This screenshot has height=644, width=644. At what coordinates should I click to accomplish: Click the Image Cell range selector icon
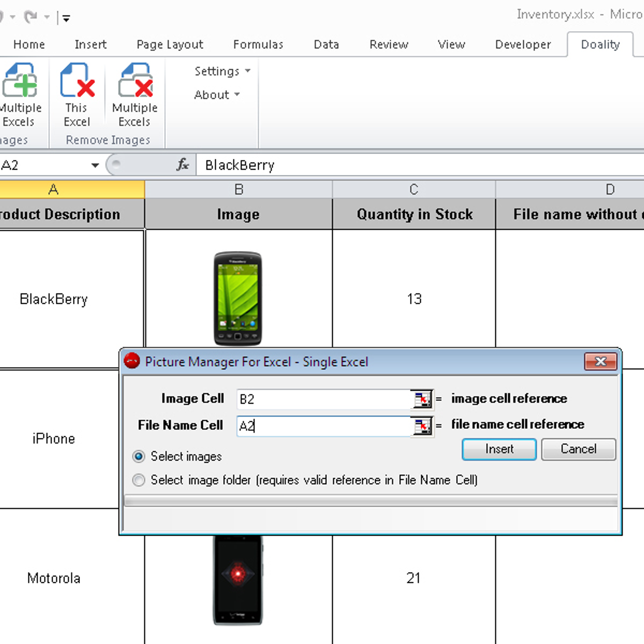(422, 399)
